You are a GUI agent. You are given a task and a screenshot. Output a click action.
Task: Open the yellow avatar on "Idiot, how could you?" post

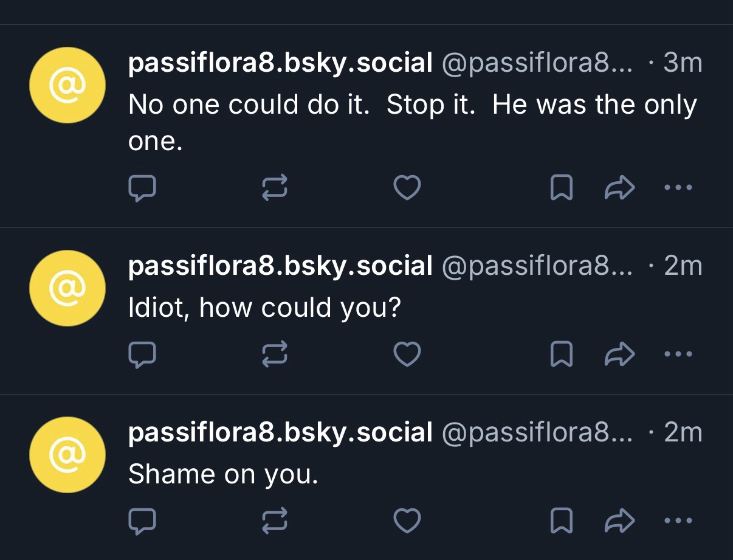[x=67, y=288]
